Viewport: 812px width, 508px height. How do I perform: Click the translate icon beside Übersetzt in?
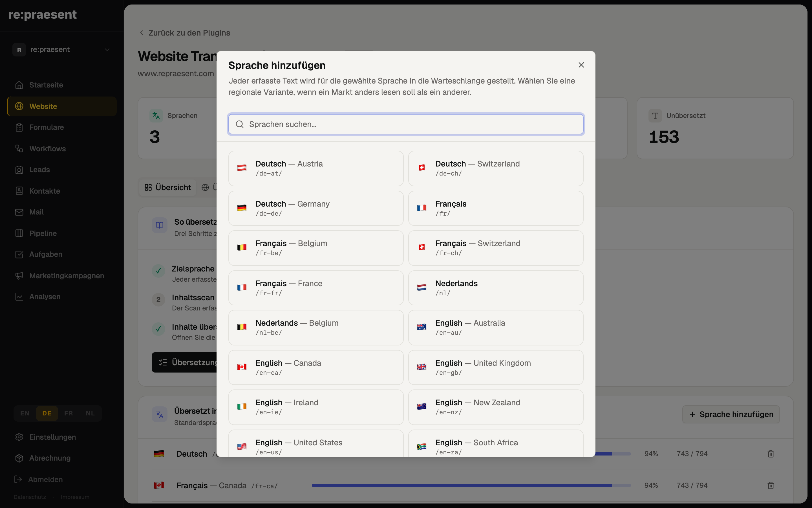[x=159, y=414]
